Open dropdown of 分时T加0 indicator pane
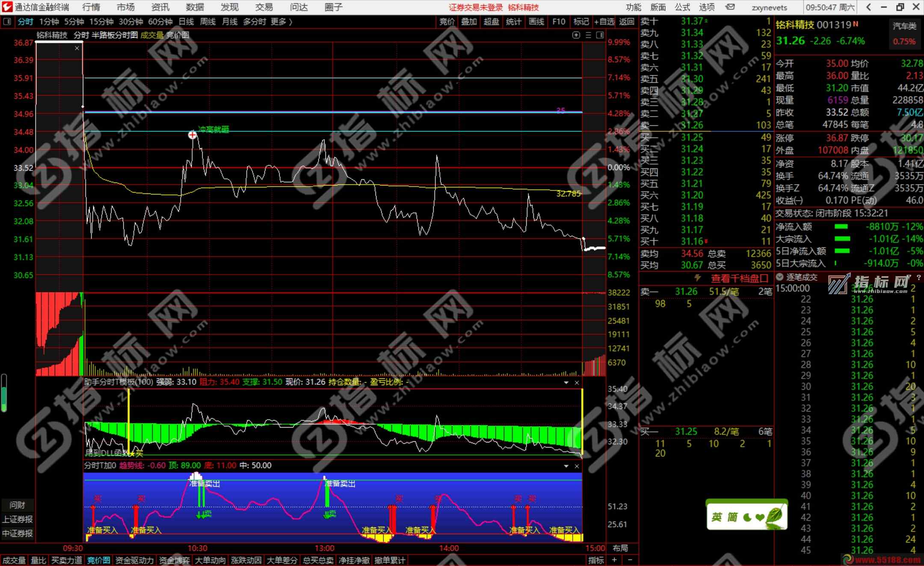924x566 pixels. 566,466
